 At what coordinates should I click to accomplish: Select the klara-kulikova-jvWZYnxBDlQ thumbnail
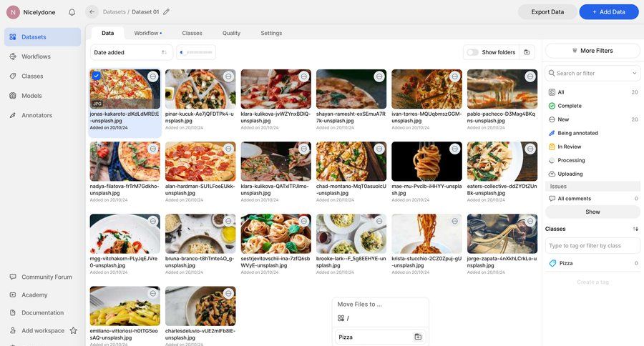tap(275, 89)
